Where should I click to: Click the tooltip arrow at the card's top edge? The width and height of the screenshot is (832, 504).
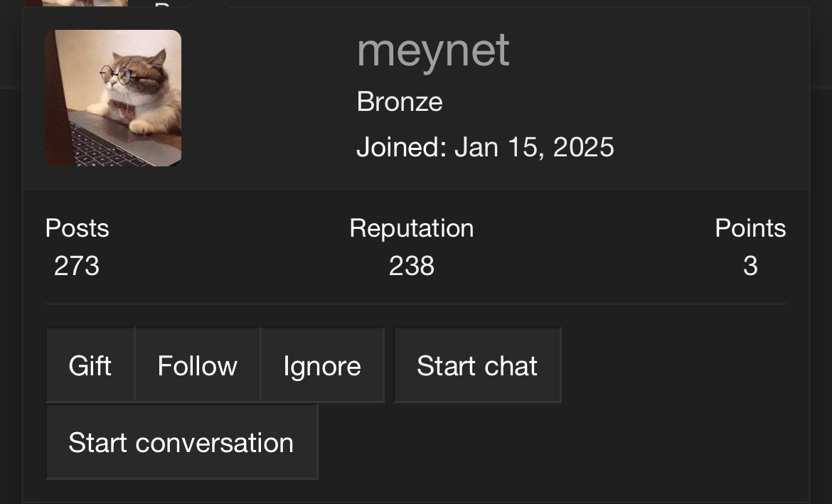tap(210, 4)
